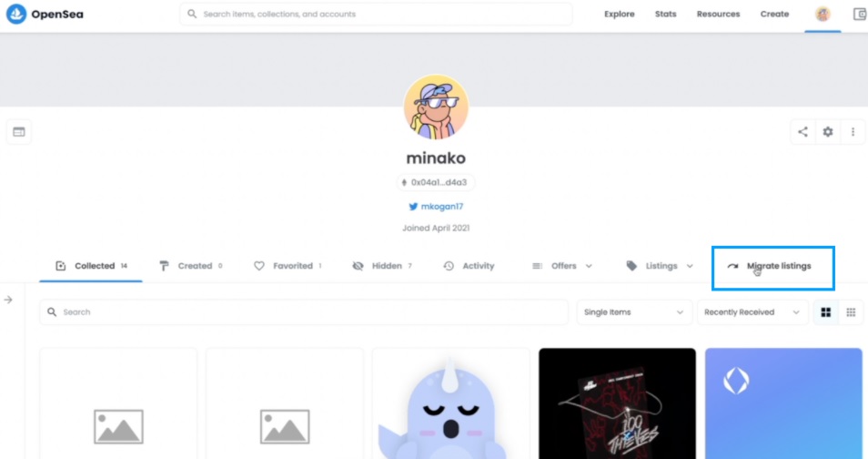Viewport: 868px width, 459px height.
Task: Open the share profile icon
Action: click(802, 132)
